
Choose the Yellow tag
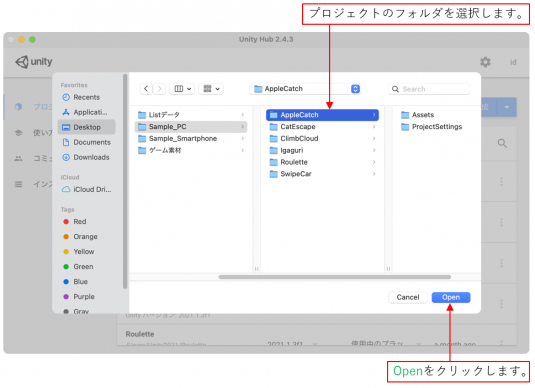(79, 252)
